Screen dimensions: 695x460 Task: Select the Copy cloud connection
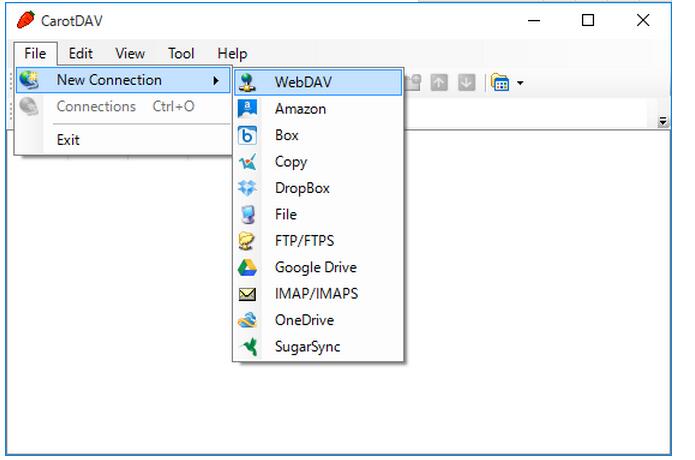(x=291, y=162)
